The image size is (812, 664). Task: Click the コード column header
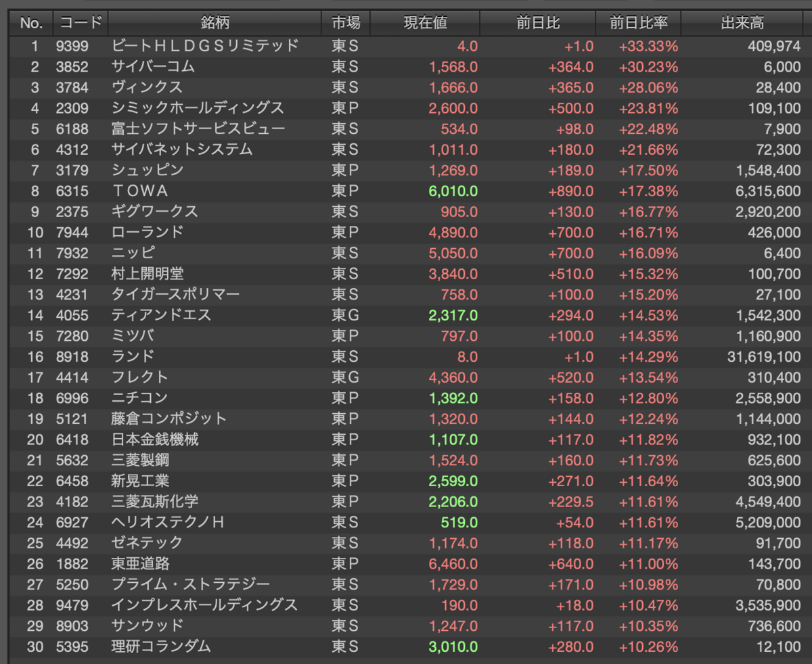[81, 23]
